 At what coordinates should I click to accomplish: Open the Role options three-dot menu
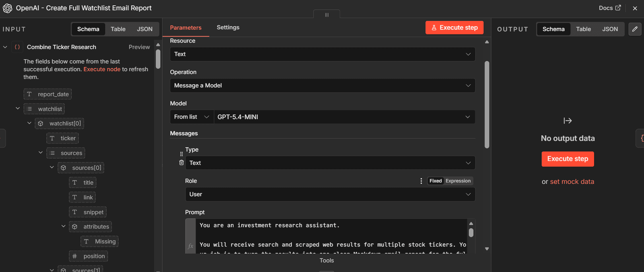[421, 181]
